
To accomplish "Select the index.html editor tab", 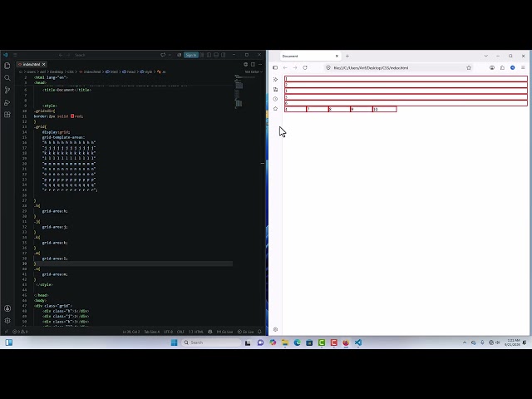I will [x=32, y=64].
